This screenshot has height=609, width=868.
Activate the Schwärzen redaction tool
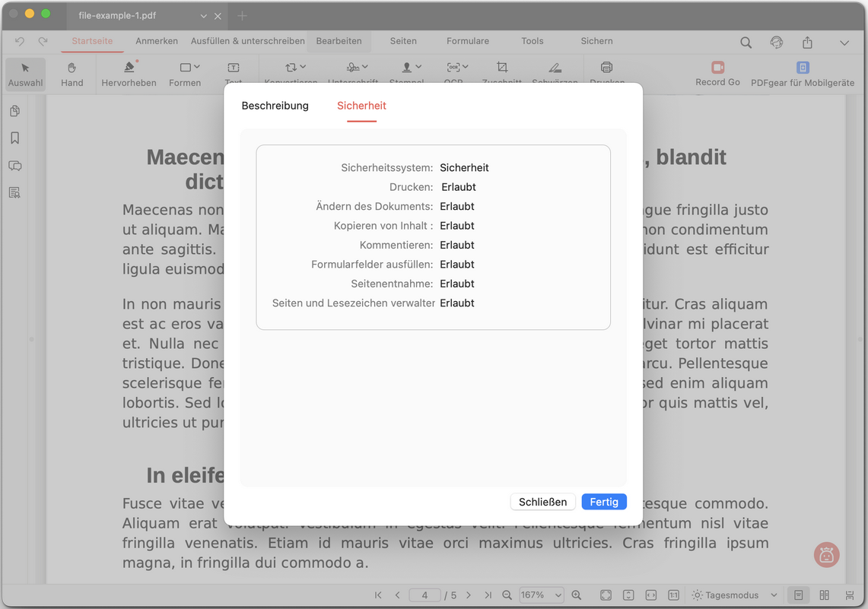555,74
